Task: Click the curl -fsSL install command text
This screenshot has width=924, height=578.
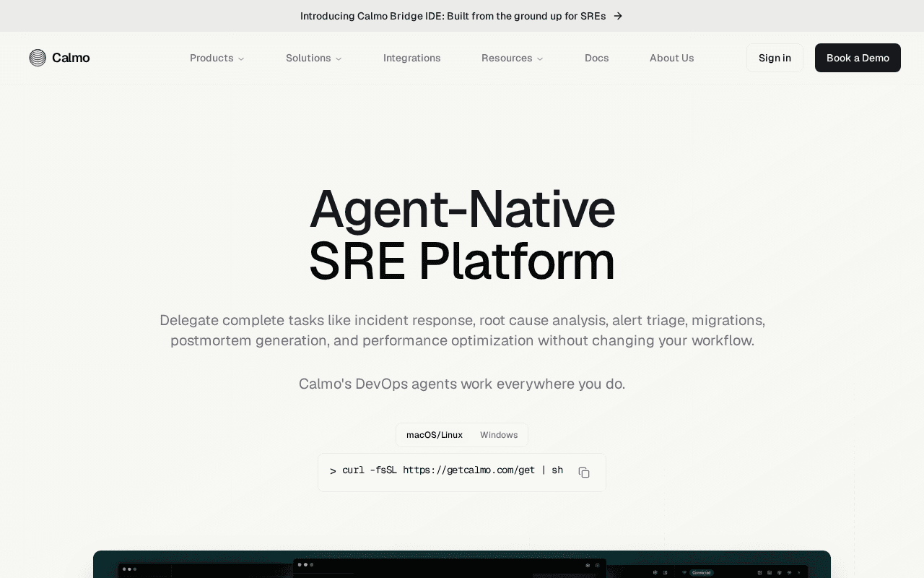Action: click(x=453, y=470)
